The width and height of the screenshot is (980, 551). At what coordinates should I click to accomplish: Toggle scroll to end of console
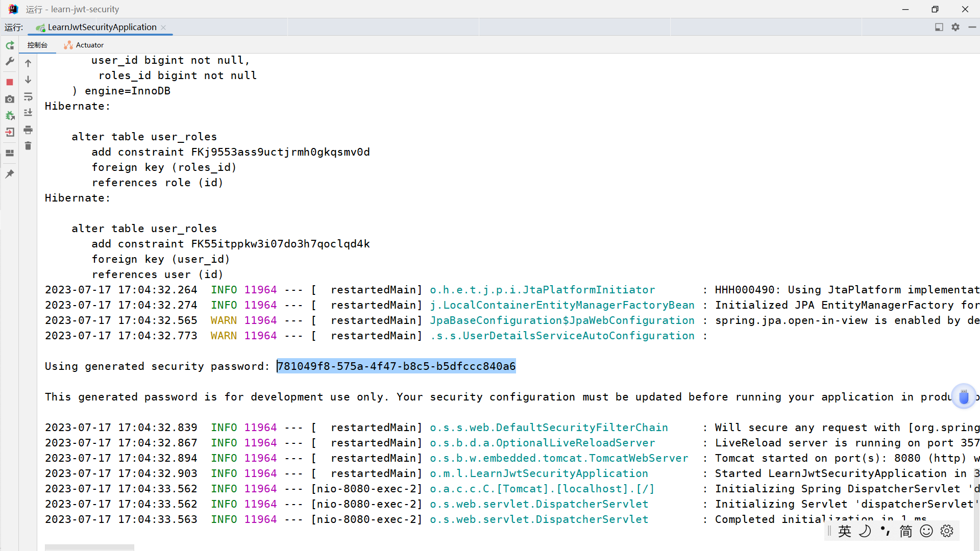pyautogui.click(x=28, y=113)
